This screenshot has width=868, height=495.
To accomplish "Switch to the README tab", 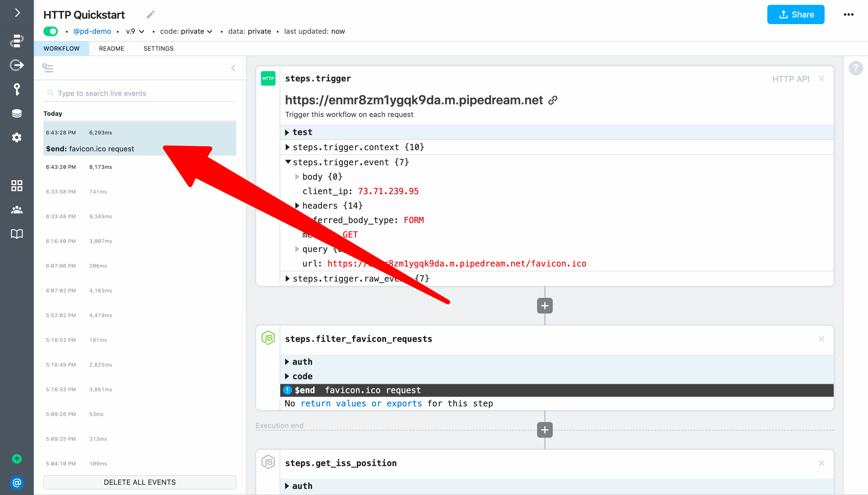I will pyautogui.click(x=112, y=48).
